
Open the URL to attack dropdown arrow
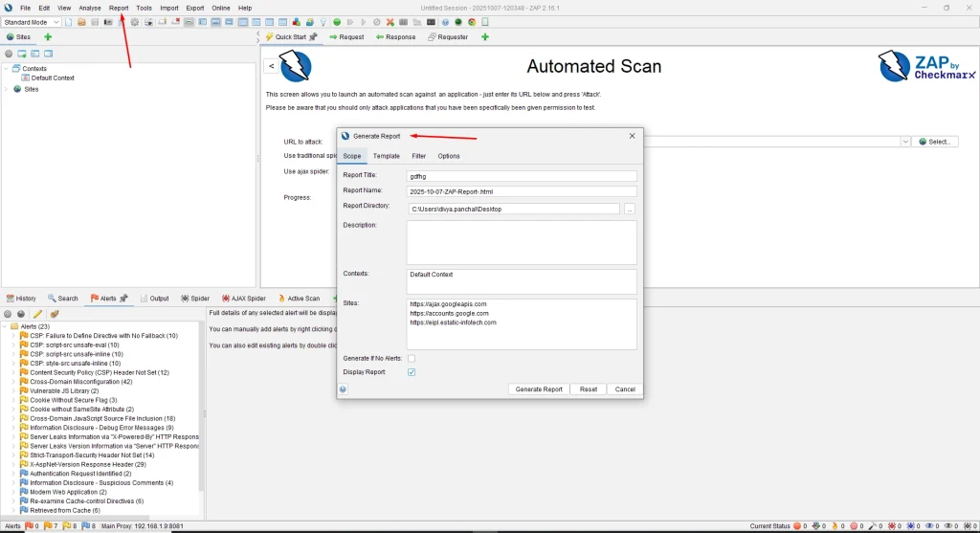[x=904, y=142]
